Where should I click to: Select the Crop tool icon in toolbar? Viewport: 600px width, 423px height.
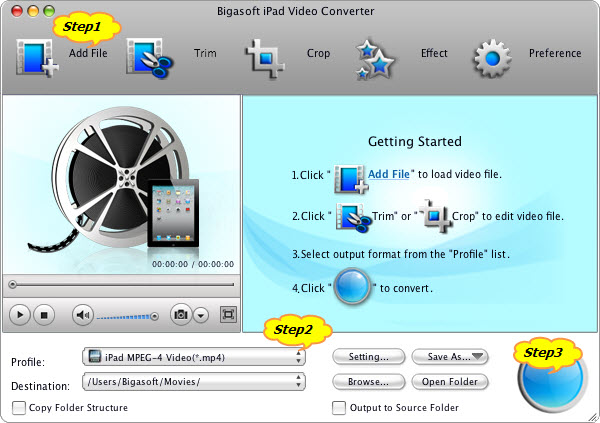(x=265, y=59)
